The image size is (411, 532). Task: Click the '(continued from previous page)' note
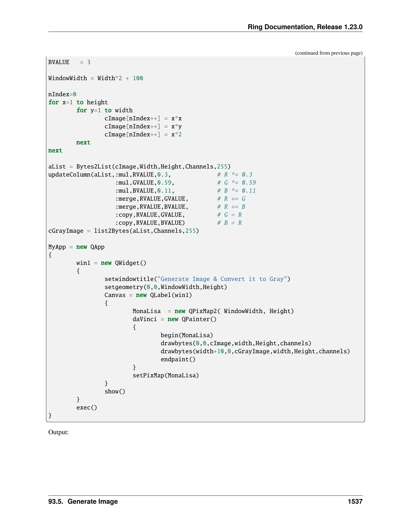point(329,53)
